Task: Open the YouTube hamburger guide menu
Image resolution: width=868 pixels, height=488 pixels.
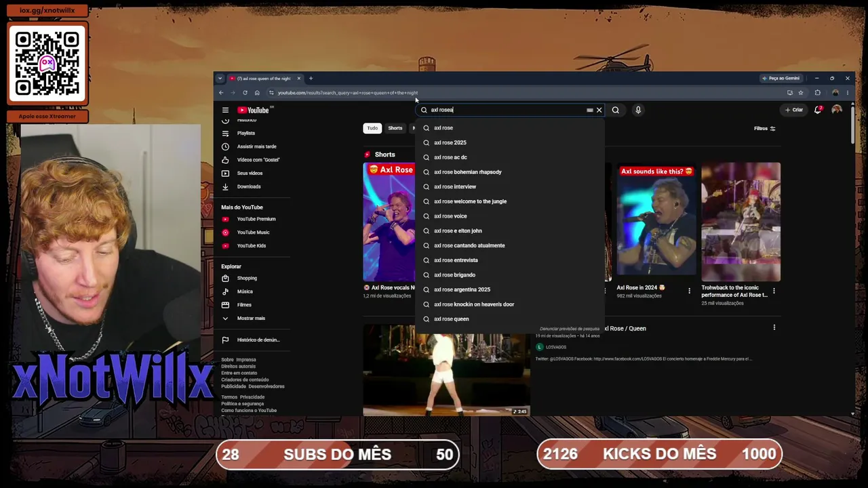Action: [x=225, y=110]
